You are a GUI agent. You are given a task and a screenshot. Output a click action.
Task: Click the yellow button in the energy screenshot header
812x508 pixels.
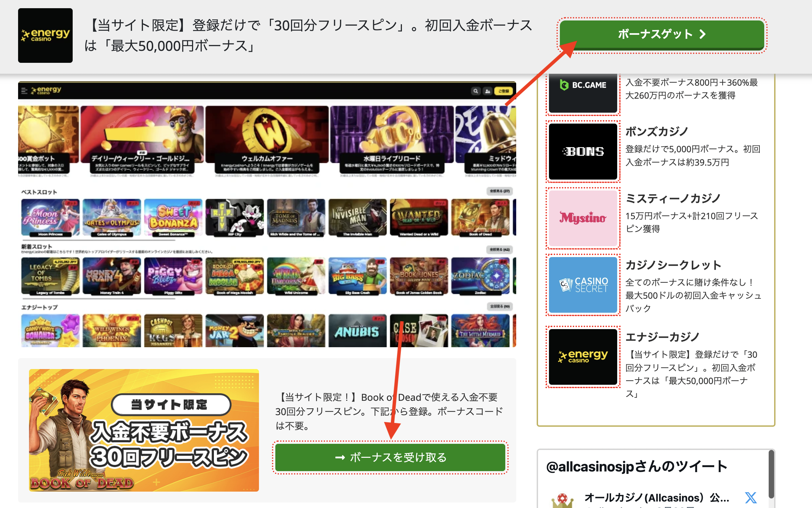click(504, 91)
